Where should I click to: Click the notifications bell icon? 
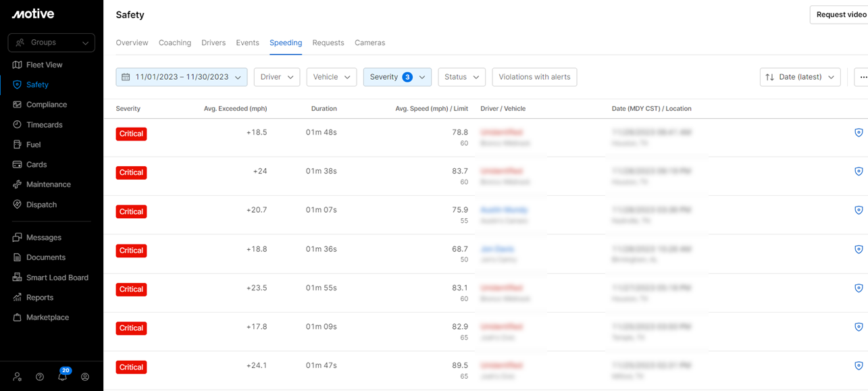click(x=62, y=377)
